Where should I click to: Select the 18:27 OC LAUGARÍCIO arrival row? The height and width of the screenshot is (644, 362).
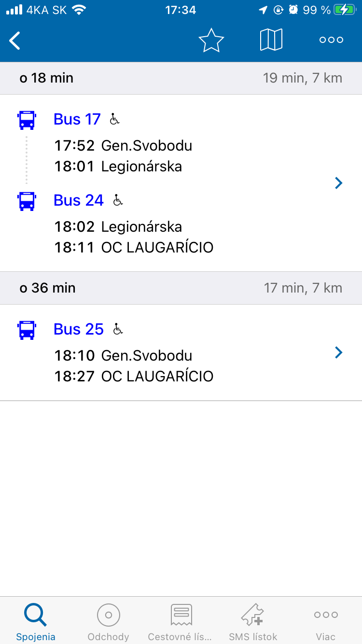coord(134,377)
